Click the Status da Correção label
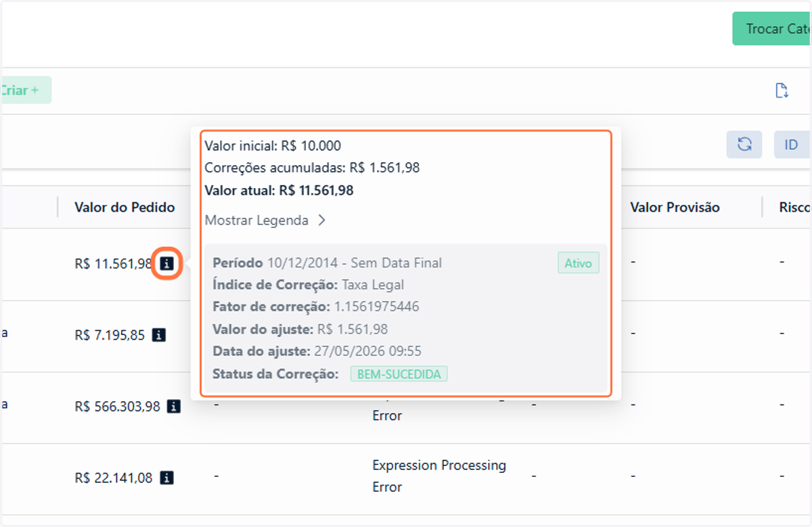This screenshot has height=527, width=812. click(x=275, y=373)
